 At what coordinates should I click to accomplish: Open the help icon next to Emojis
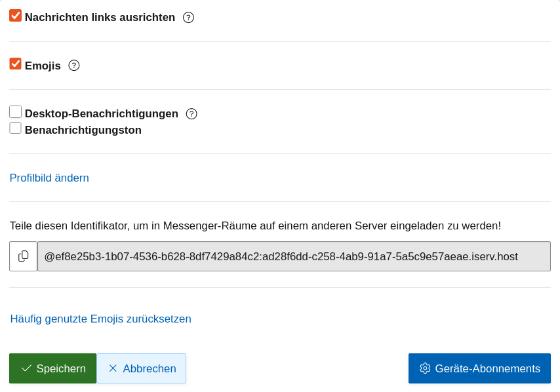pos(74,66)
